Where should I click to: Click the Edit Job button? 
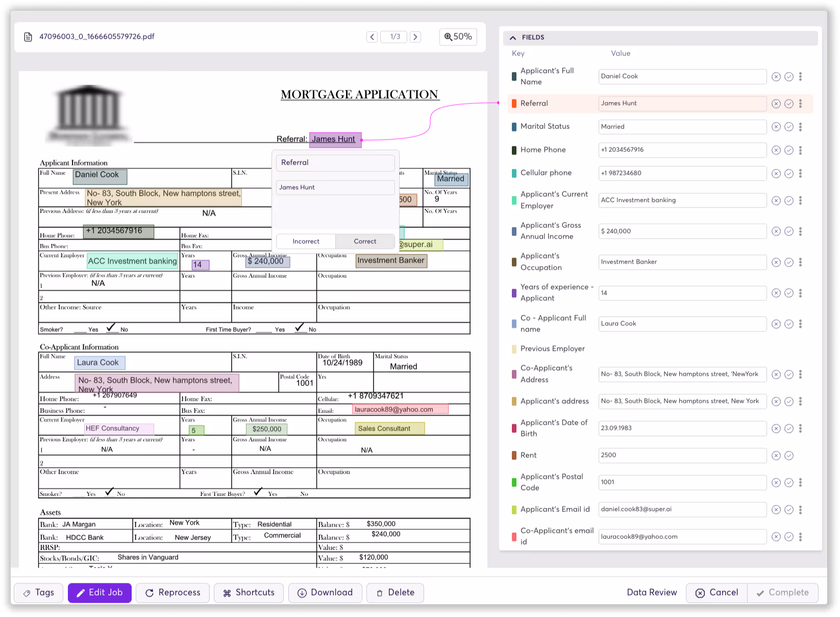100,593
